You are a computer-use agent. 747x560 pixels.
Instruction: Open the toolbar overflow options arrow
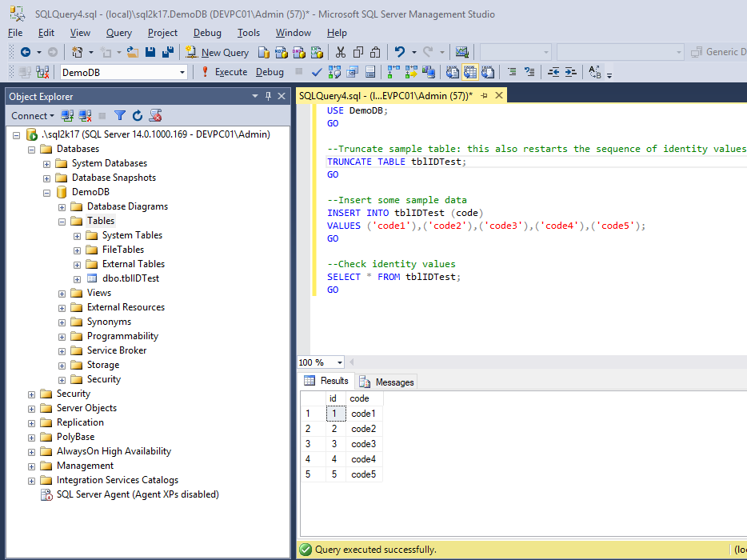pos(609,74)
